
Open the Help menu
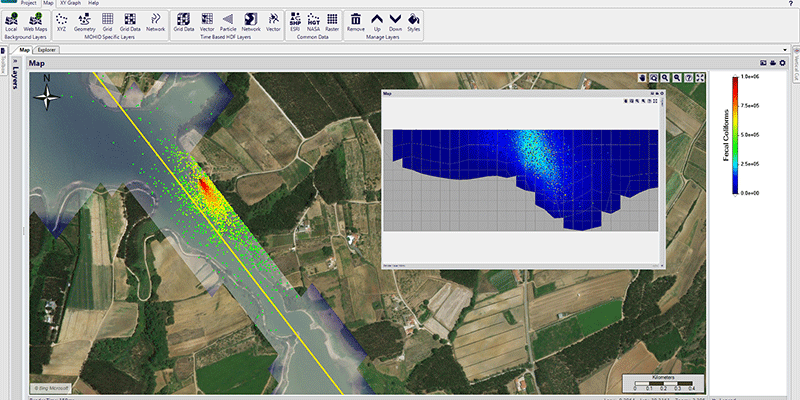click(93, 4)
